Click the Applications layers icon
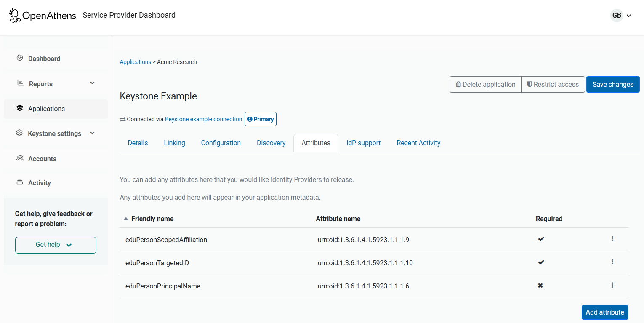Screen dimensions: 644x323 [x=19, y=108]
